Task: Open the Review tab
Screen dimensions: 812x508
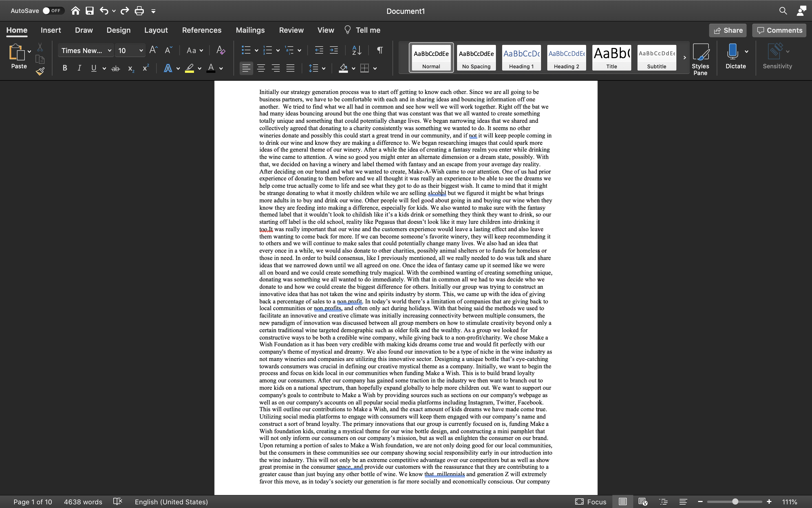Action: coord(291,30)
